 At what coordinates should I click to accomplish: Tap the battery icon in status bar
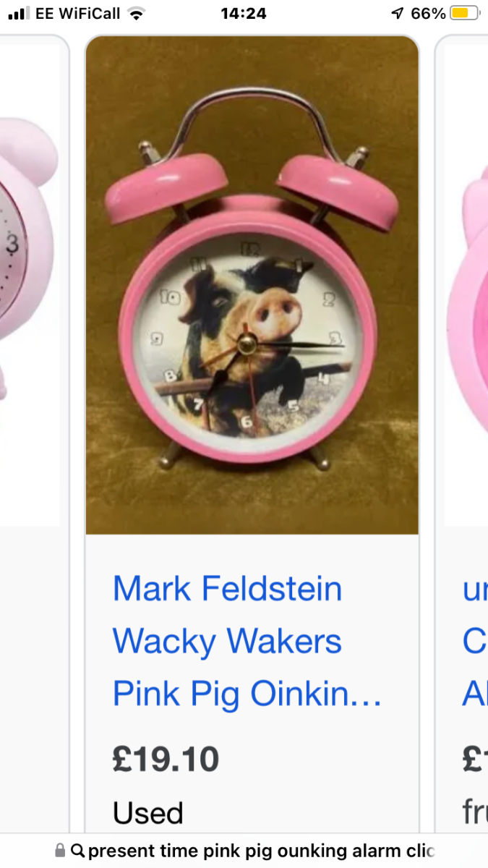pos(465,13)
